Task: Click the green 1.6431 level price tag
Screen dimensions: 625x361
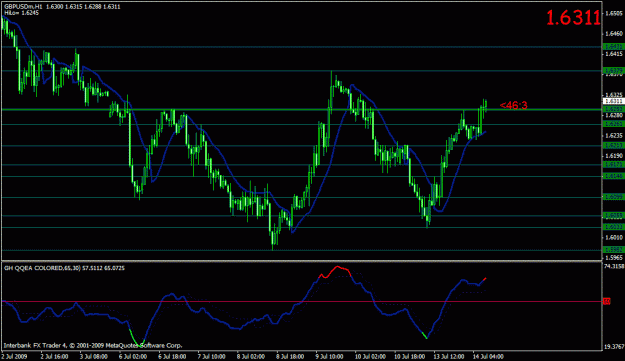Action: 614,47
